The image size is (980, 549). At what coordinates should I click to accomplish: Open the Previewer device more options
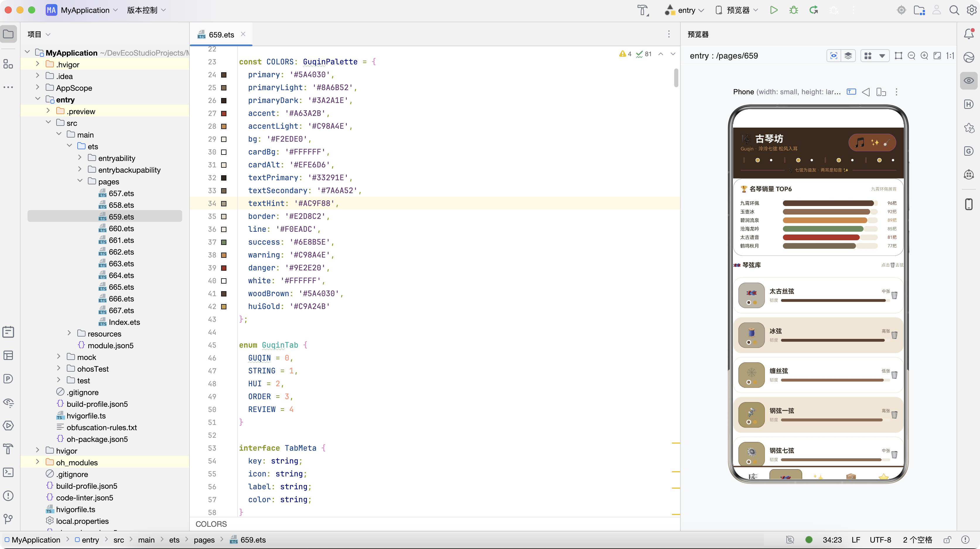pos(896,92)
